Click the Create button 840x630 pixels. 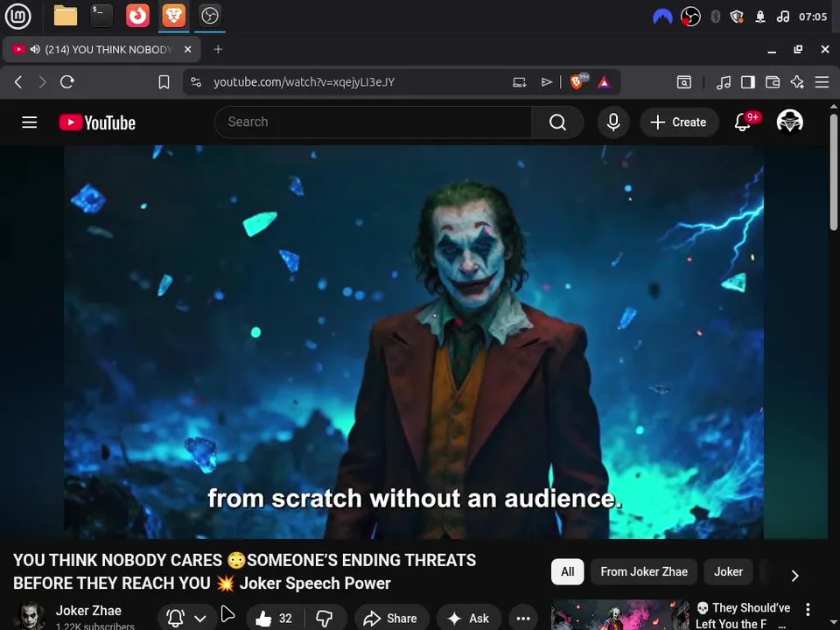pos(679,122)
